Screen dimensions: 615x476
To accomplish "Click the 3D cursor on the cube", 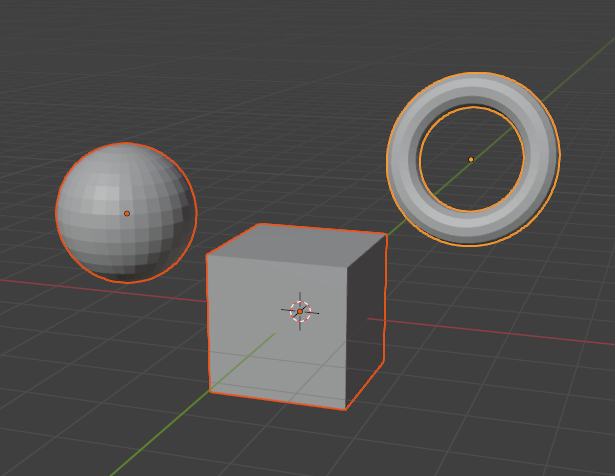I will (x=300, y=311).
